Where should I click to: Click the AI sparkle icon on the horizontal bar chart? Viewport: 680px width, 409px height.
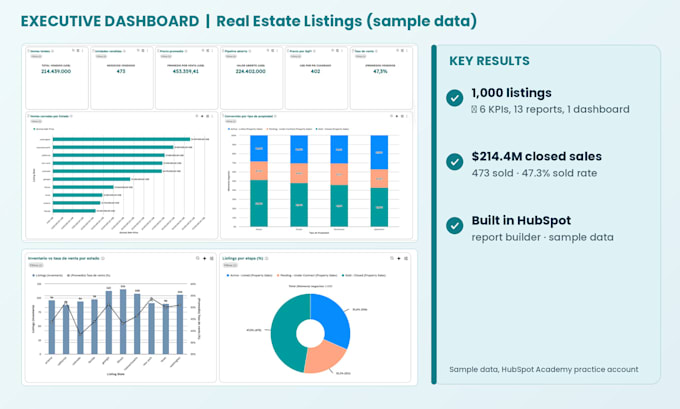[x=202, y=116]
